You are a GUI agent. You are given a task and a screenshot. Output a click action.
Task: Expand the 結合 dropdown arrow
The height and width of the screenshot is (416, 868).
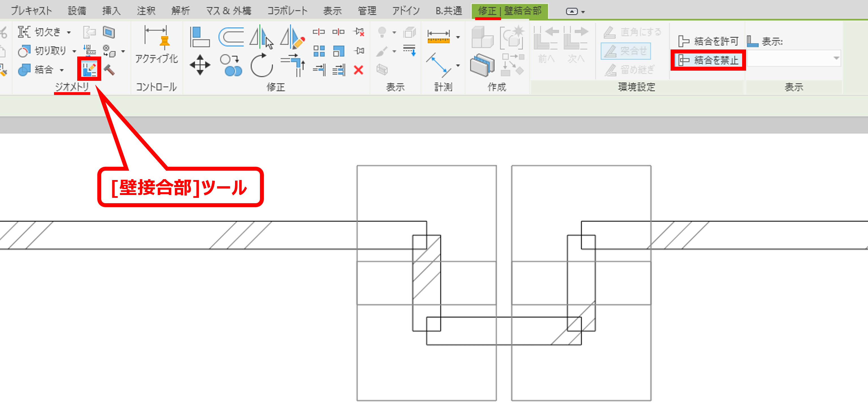pyautogui.click(x=62, y=70)
